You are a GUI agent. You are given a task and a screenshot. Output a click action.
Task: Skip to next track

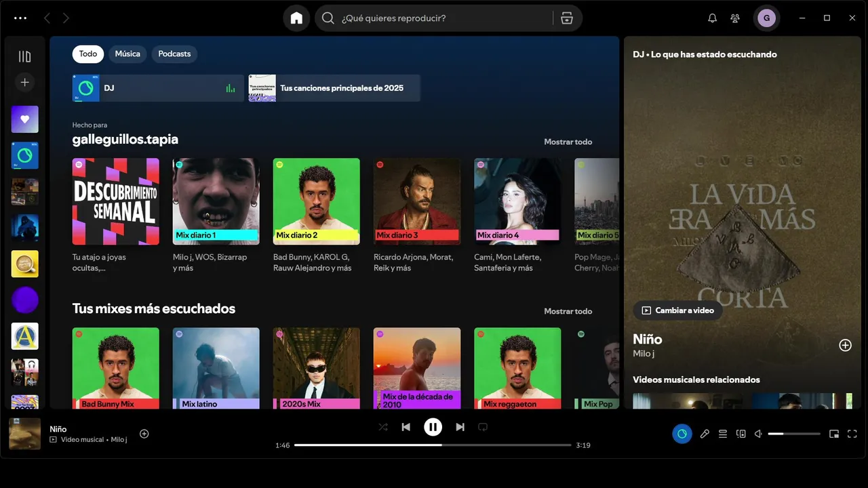pyautogui.click(x=460, y=427)
